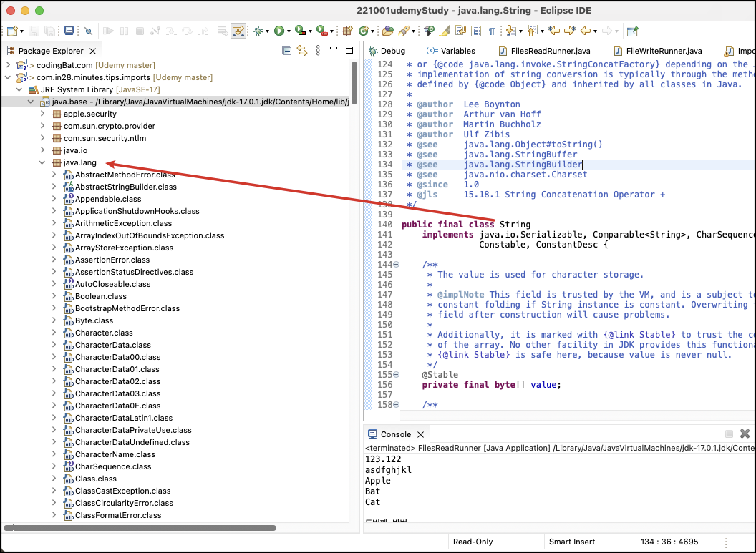The height and width of the screenshot is (553, 756).
Task: Click Collapse All in Package Explorer
Action: (x=286, y=50)
